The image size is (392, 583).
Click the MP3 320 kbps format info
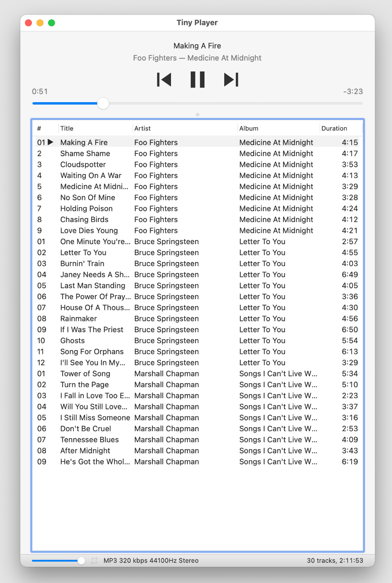coord(151,560)
